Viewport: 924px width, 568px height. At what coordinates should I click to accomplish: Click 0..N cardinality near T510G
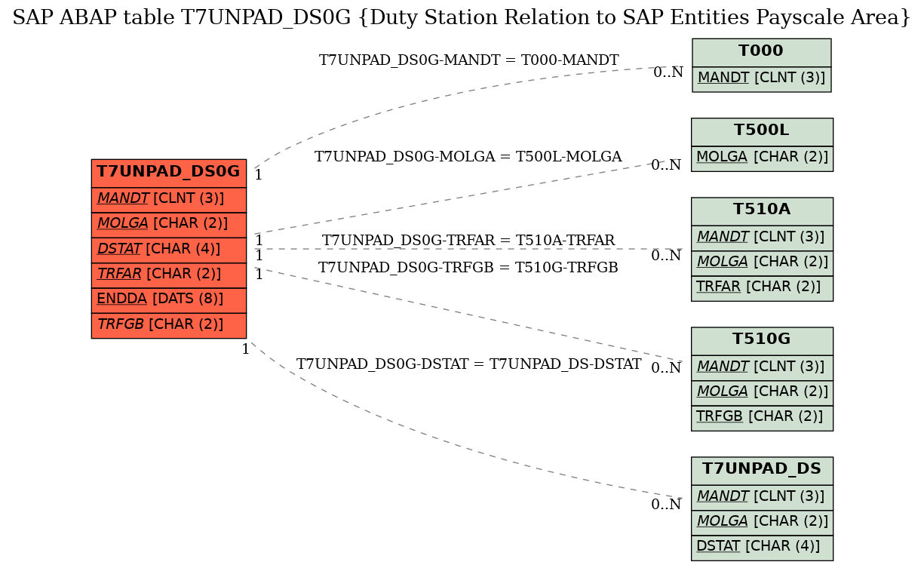pyautogui.click(x=666, y=368)
